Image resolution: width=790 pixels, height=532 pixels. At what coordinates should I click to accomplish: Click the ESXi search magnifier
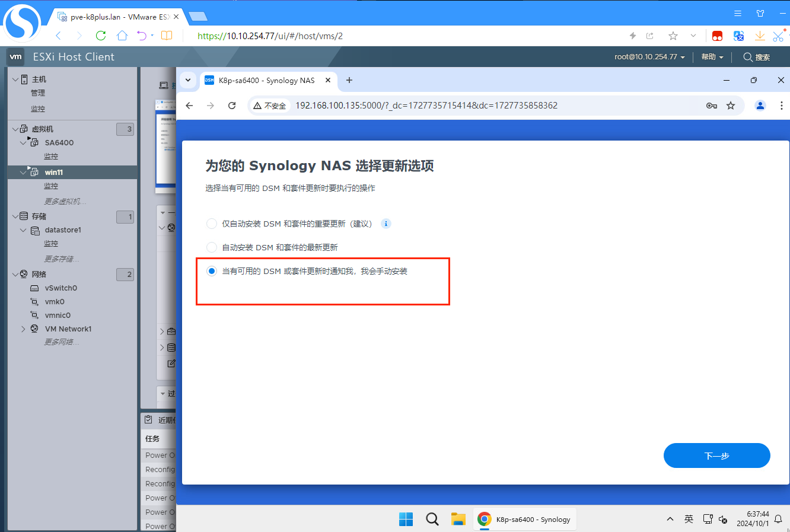coord(748,57)
